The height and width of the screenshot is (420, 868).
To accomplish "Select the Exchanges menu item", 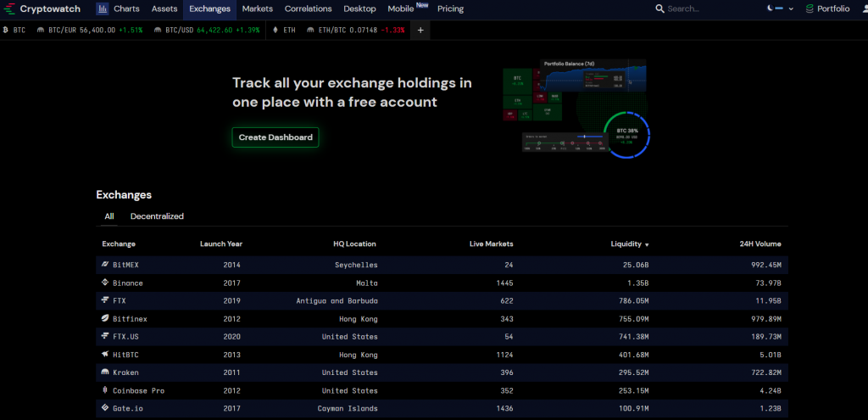I will click(210, 8).
